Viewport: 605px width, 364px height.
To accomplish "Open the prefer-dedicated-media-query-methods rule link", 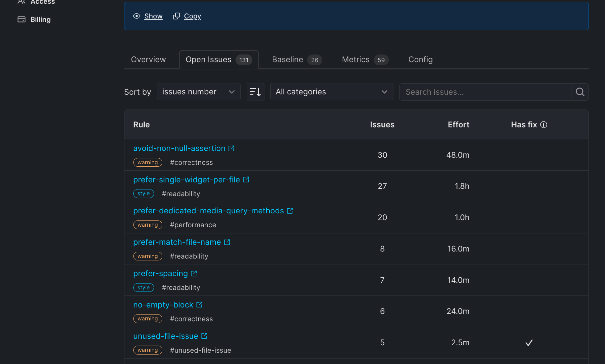I will pyautogui.click(x=208, y=211).
